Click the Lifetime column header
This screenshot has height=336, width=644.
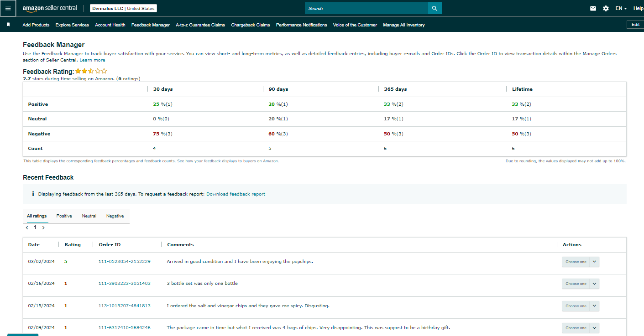[x=522, y=89]
